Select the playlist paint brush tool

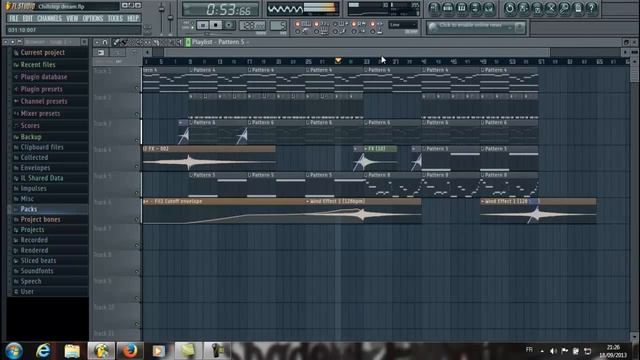124,42
